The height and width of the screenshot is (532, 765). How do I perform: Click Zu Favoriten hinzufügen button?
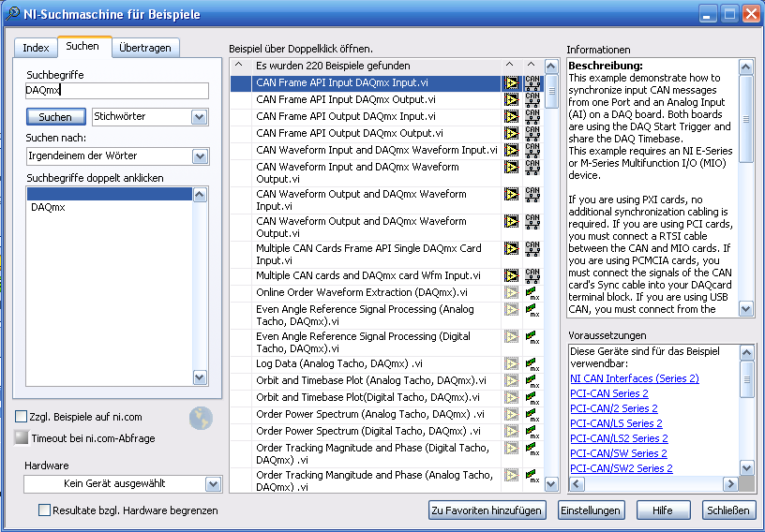487,510
